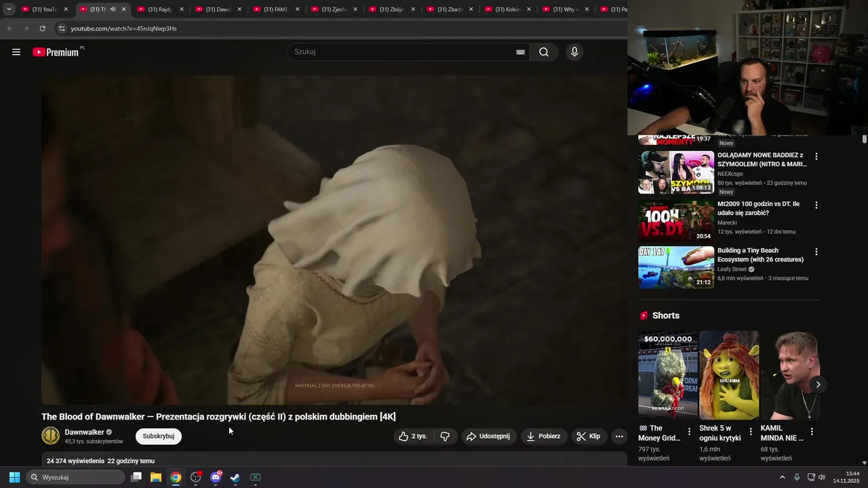Close the active playing tab
Screen dimensions: 868x488
click(x=123, y=9)
